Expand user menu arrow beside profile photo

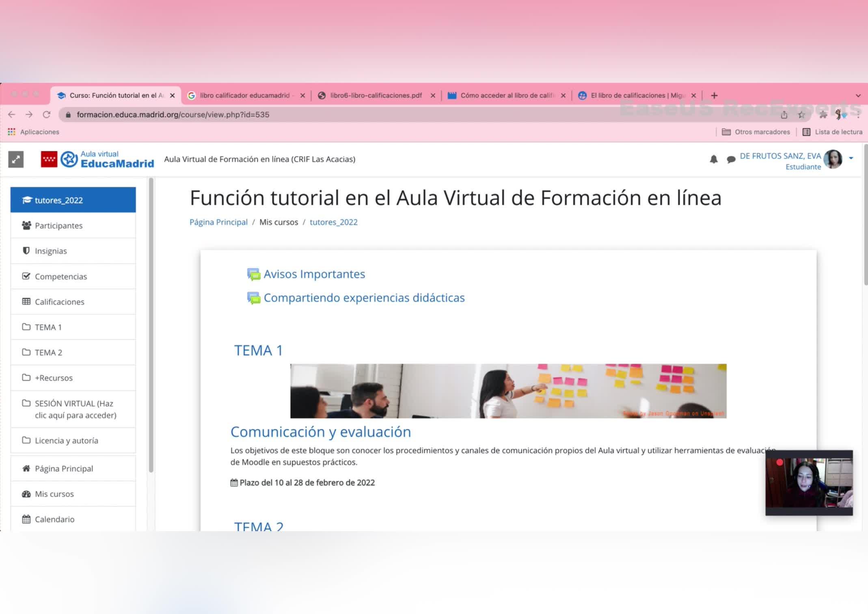click(x=851, y=158)
